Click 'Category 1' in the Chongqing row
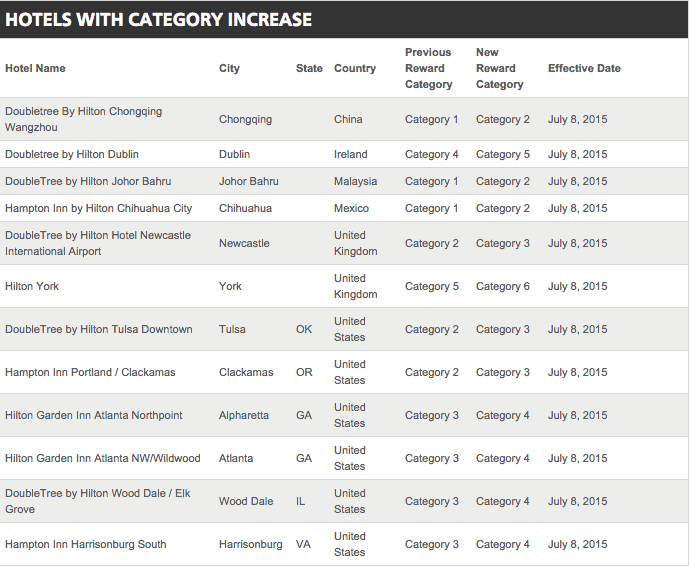This screenshot has height=566, width=690. click(431, 119)
